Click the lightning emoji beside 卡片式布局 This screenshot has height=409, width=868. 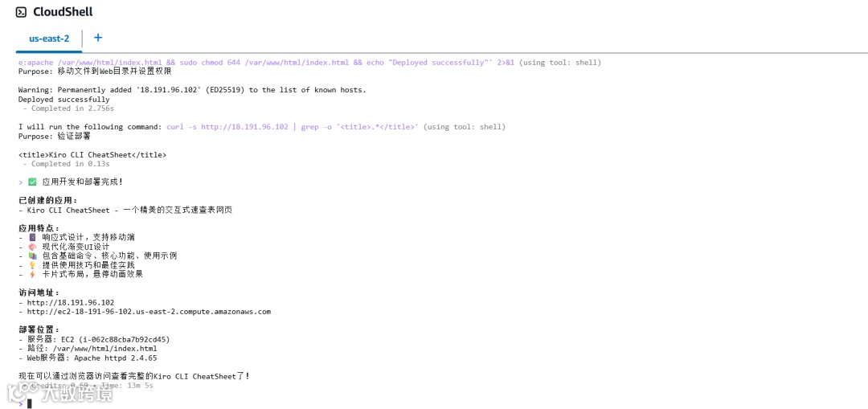(32, 274)
